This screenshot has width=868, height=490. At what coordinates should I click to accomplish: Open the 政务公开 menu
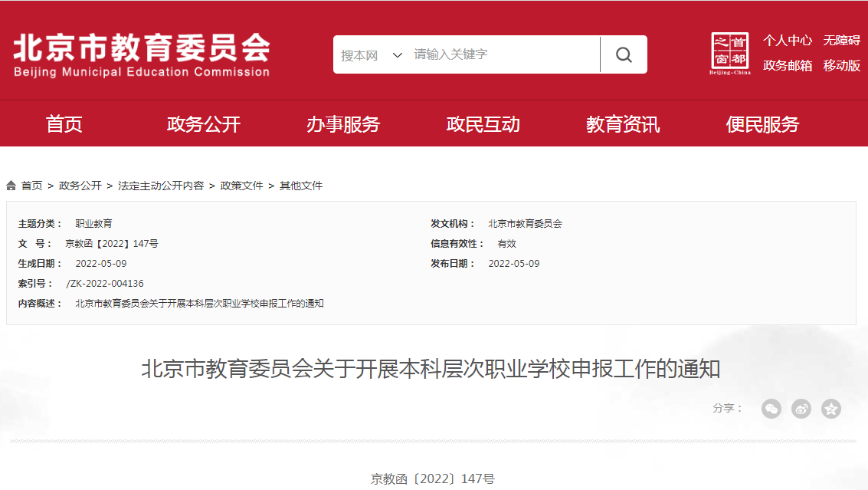coord(204,123)
